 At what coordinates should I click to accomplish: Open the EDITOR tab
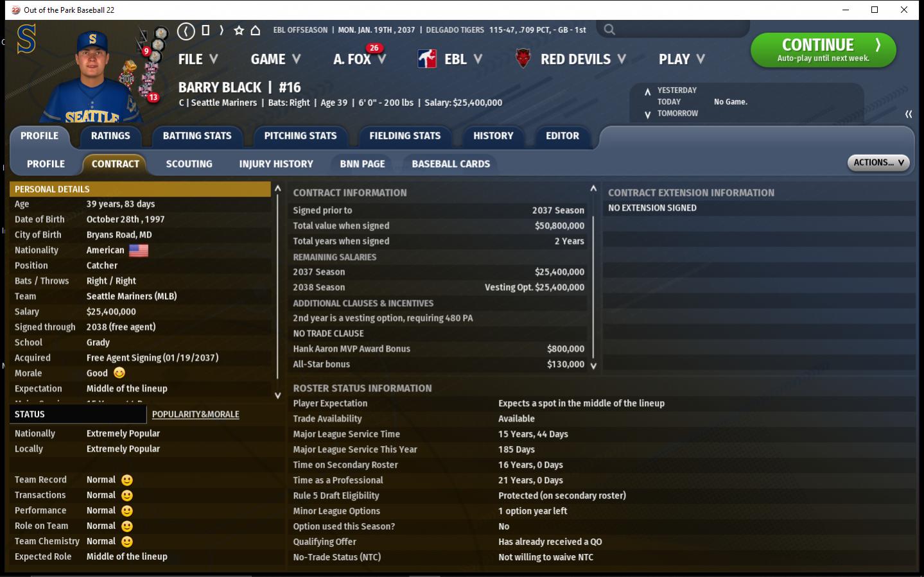pyautogui.click(x=562, y=136)
